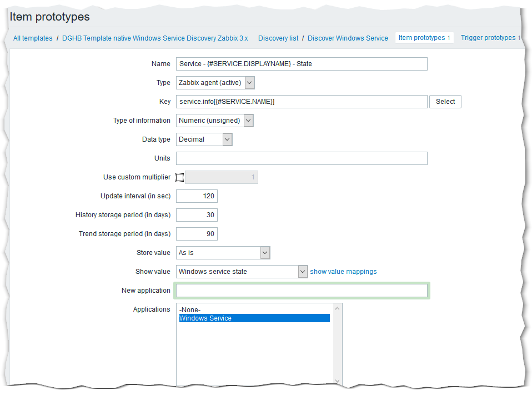Focus the New application text field
This screenshot has width=532, height=395.
click(302, 291)
